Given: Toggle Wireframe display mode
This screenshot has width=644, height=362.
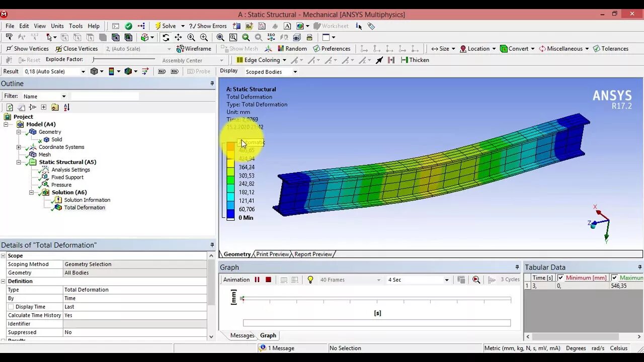Looking at the screenshot, I should pos(194,49).
